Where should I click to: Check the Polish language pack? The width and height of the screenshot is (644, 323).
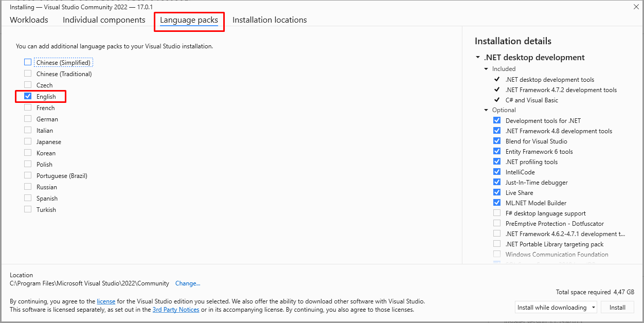[28, 164]
